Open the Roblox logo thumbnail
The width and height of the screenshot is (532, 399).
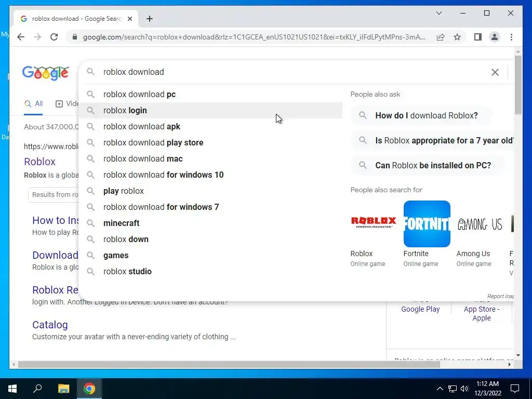coord(374,223)
